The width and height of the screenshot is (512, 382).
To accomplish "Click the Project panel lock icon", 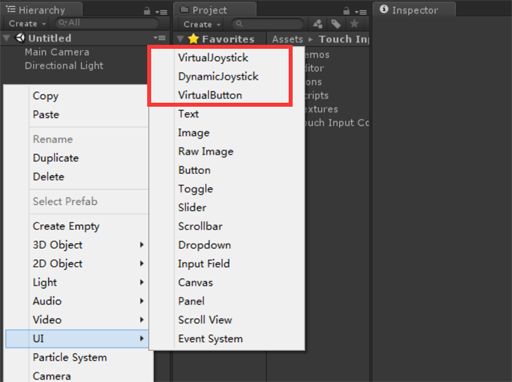I will (x=347, y=11).
